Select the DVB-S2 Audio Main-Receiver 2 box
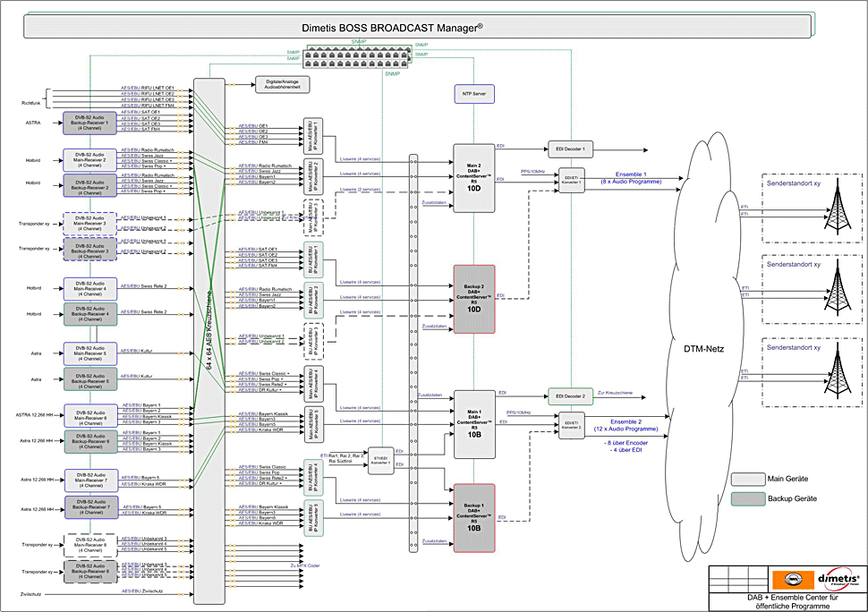 coord(89,160)
